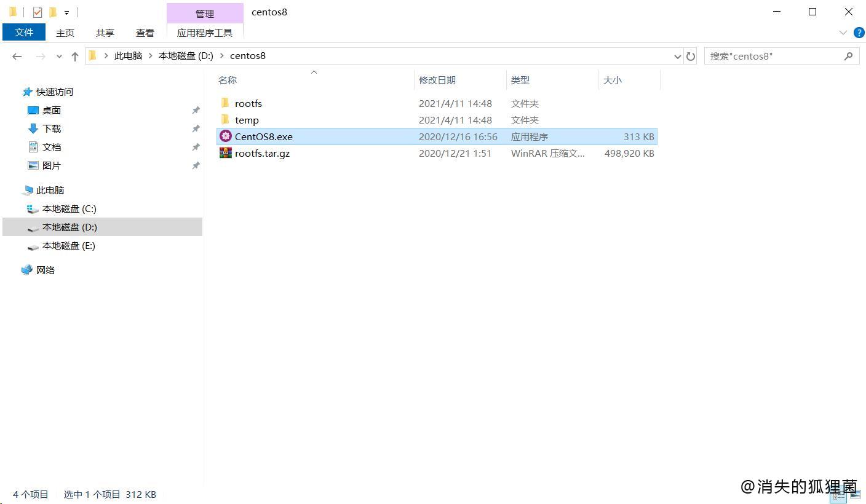Select the CentOS8.exe file
Image resolution: width=866 pixels, height=504 pixels.
[264, 136]
